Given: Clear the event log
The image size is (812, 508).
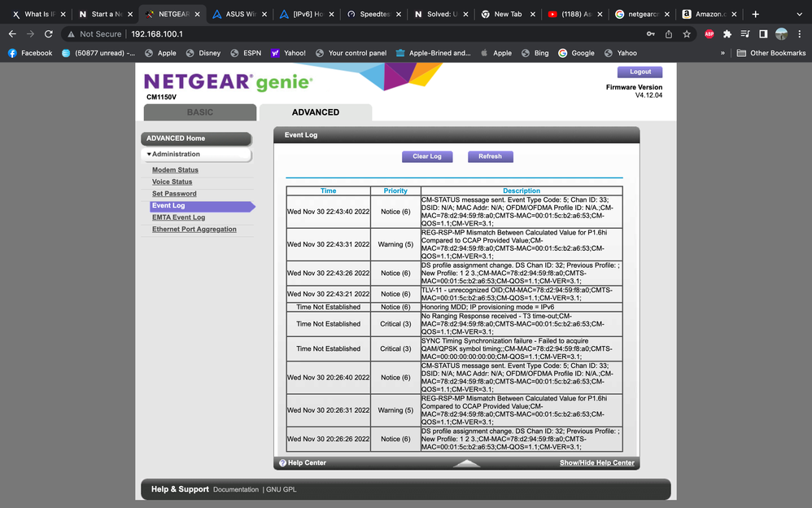Looking at the screenshot, I should click(x=426, y=155).
